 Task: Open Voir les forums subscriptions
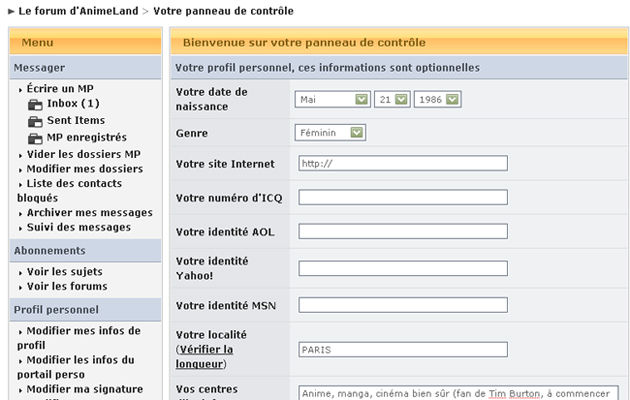[x=67, y=286]
